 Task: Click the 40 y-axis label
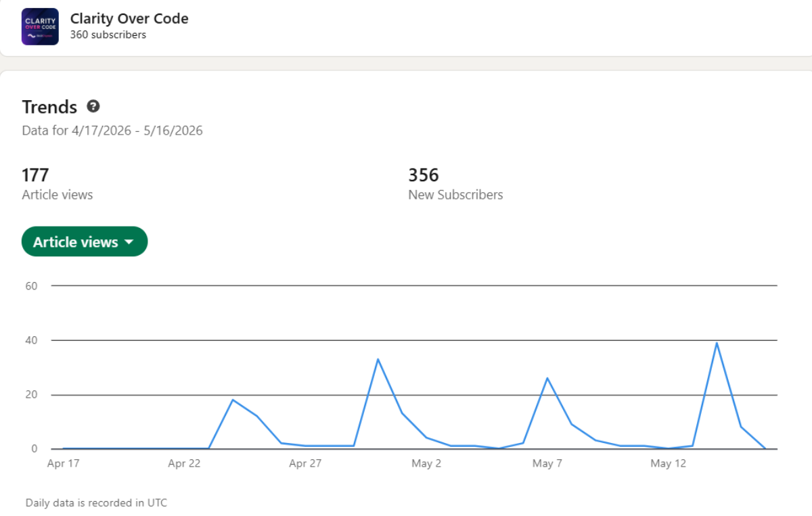click(x=31, y=340)
